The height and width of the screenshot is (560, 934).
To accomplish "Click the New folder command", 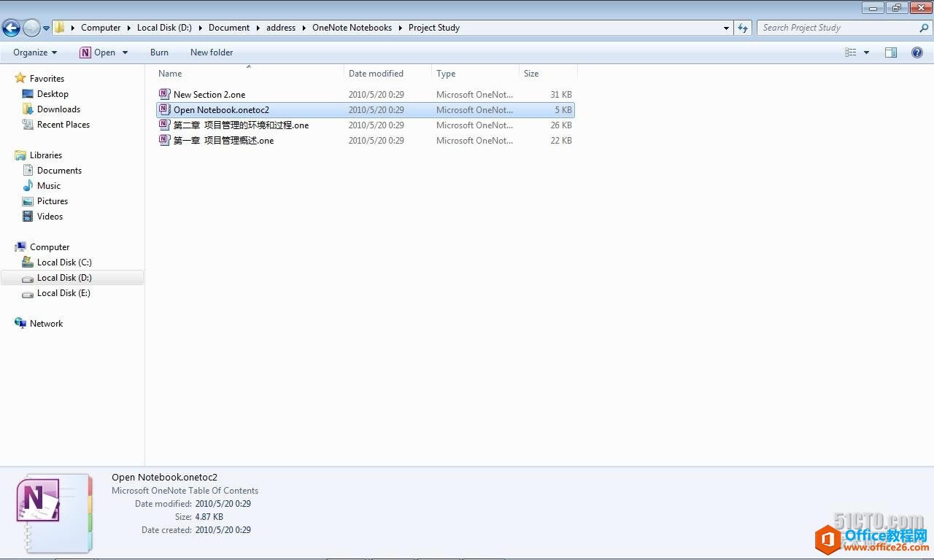I will (211, 52).
